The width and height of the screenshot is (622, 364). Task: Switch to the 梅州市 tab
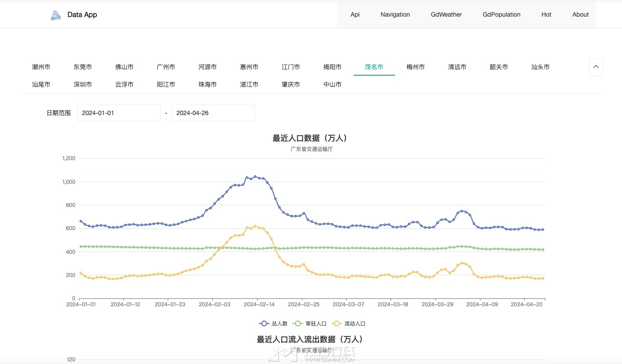coord(416,67)
